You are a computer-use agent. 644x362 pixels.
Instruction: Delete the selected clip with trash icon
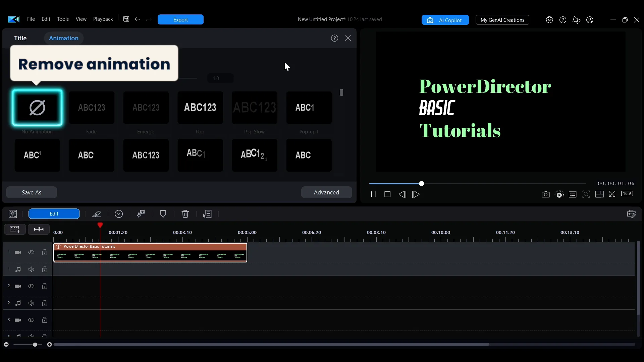point(185,214)
